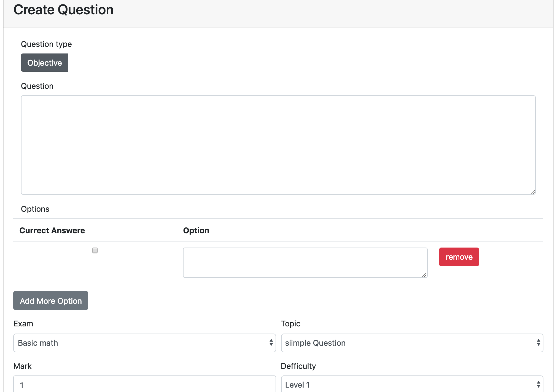555x392 pixels.
Task: Click Add More Option button
Action: [x=51, y=300]
